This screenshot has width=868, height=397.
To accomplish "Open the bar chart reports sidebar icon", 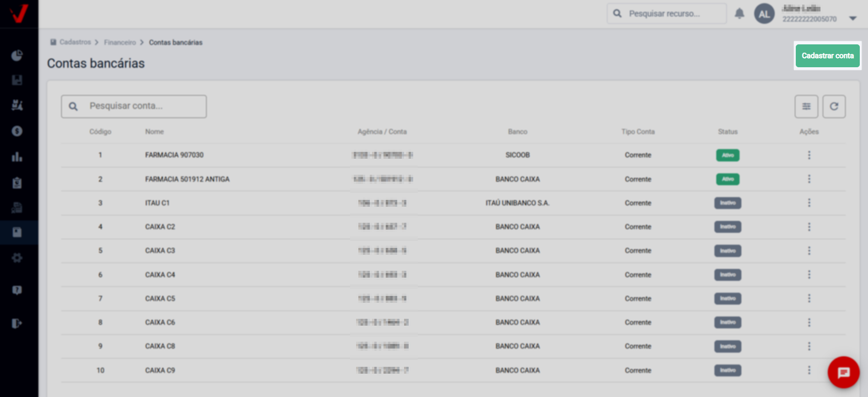I will tap(17, 157).
